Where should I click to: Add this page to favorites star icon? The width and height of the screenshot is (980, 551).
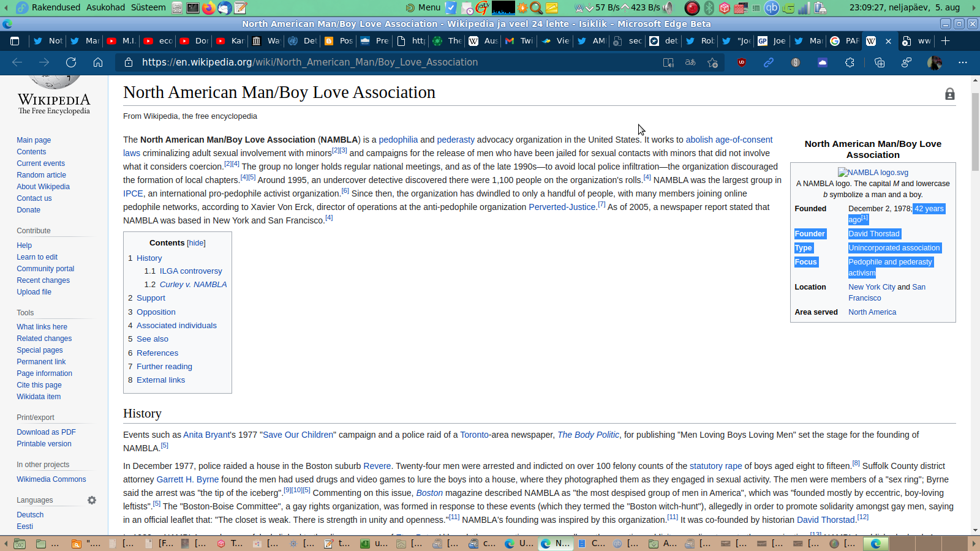pyautogui.click(x=712, y=62)
